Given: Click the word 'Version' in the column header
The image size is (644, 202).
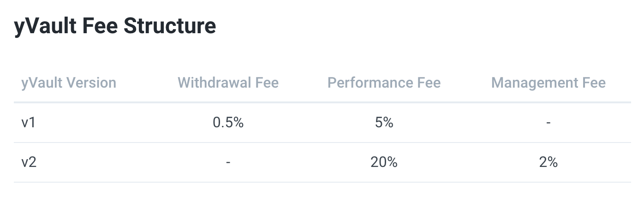Looking at the screenshot, I should 91,83.
